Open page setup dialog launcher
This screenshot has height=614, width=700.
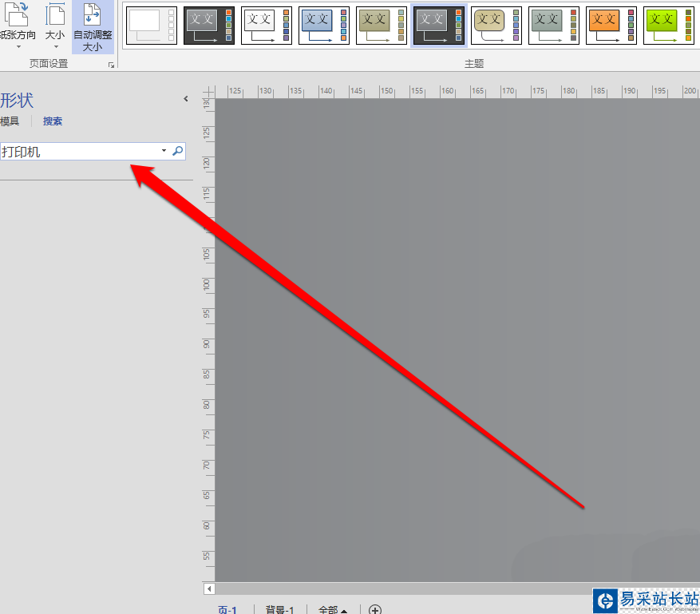pos(111,65)
